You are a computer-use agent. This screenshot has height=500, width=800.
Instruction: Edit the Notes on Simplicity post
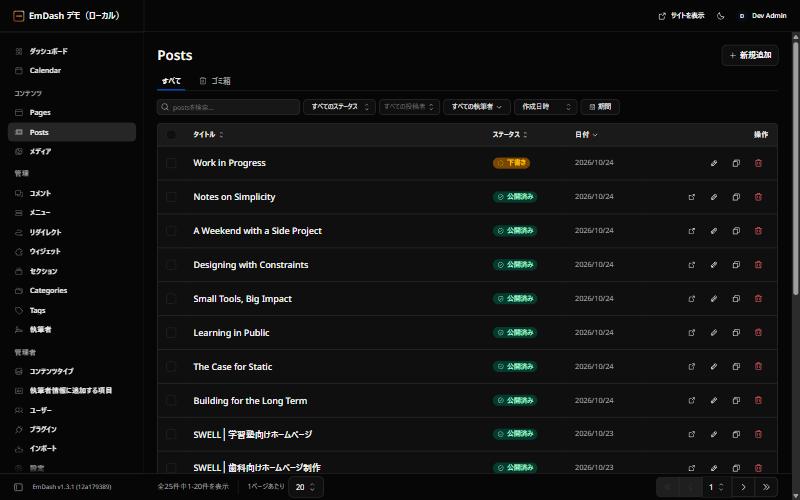(714, 197)
